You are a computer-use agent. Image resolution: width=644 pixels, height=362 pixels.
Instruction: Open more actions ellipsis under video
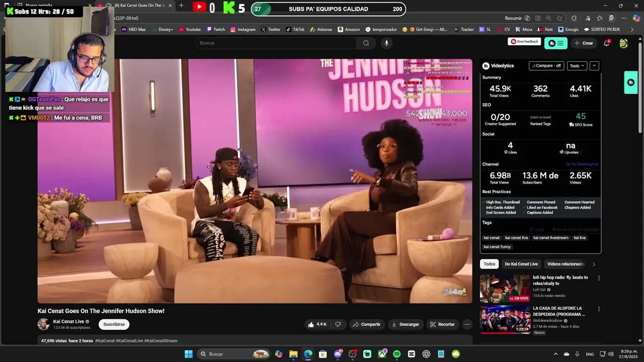click(x=467, y=324)
